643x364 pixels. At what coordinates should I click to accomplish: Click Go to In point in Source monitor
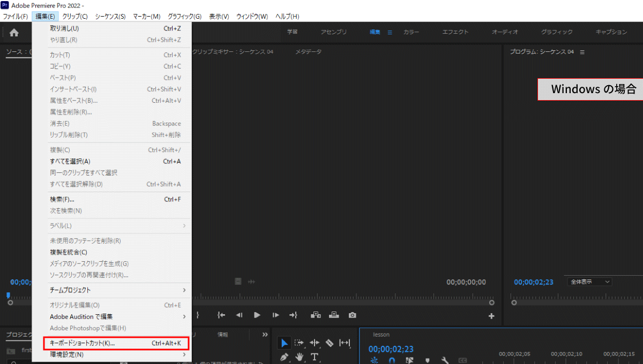(x=221, y=315)
